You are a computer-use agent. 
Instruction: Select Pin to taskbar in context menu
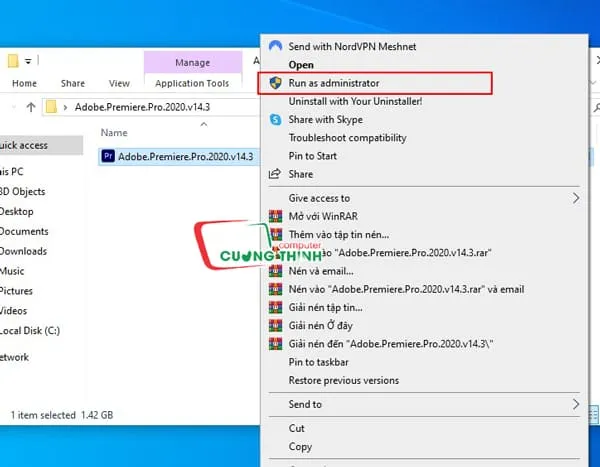318,362
